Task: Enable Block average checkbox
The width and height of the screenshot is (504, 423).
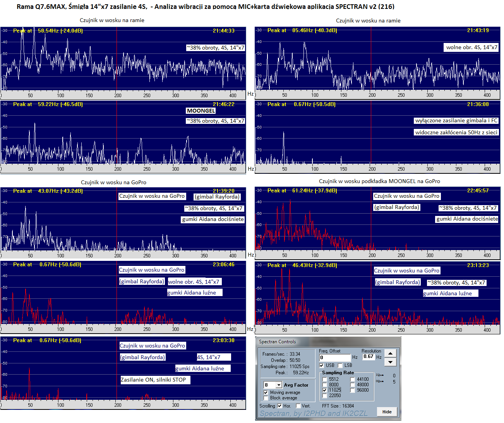Action: click(266, 398)
